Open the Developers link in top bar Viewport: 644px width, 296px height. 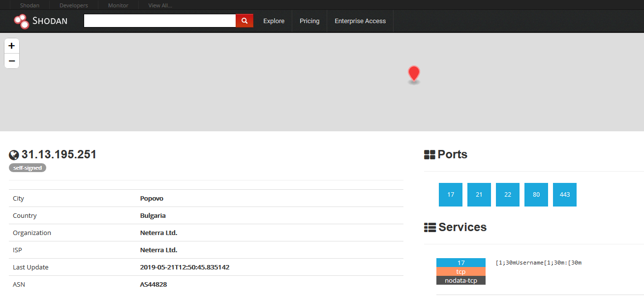click(x=73, y=5)
